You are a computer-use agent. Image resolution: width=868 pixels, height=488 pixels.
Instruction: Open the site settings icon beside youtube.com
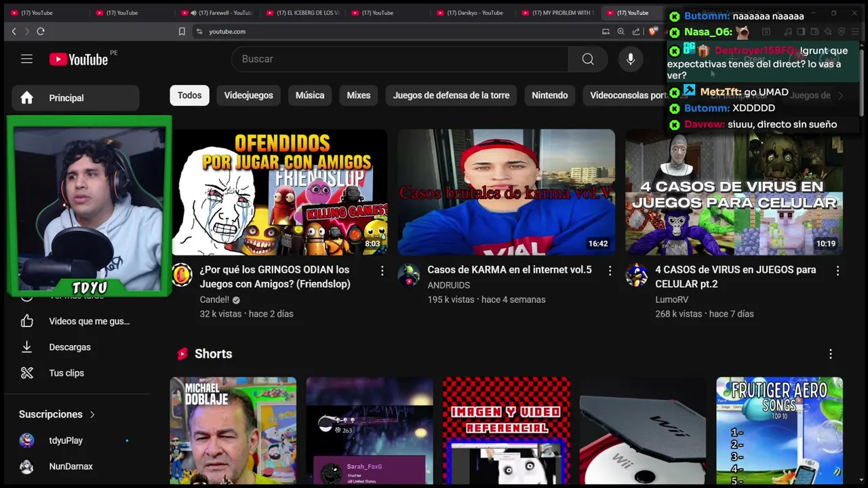pyautogui.click(x=199, y=31)
